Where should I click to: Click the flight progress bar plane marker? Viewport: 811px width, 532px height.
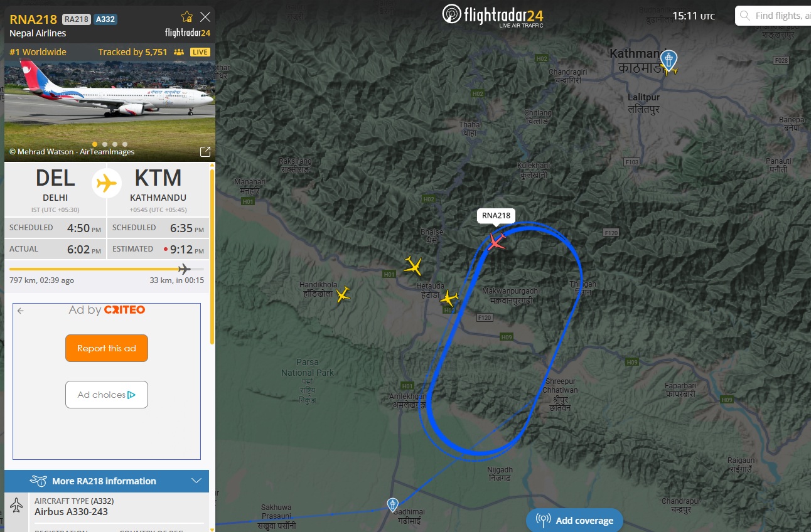[x=184, y=269]
